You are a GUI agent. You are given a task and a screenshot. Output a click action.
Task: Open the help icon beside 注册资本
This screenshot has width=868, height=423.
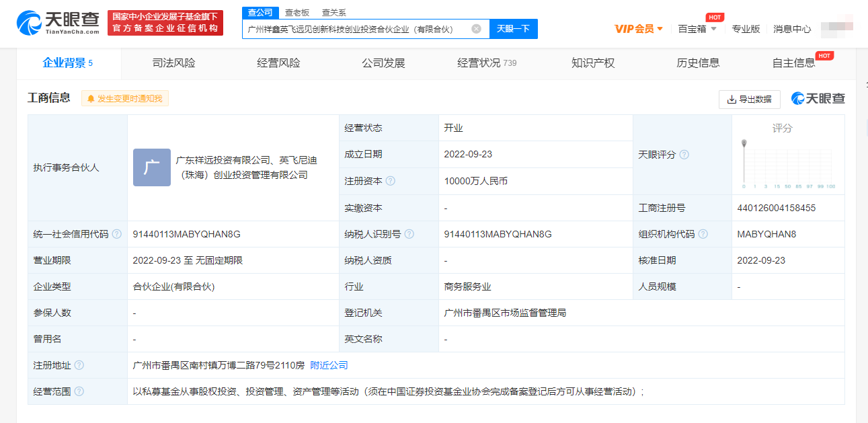391,181
